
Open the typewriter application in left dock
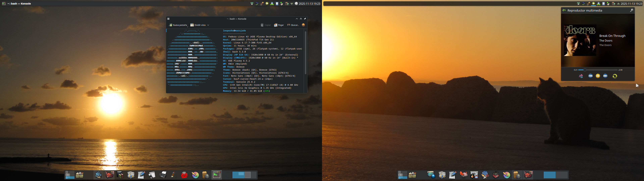163,175
